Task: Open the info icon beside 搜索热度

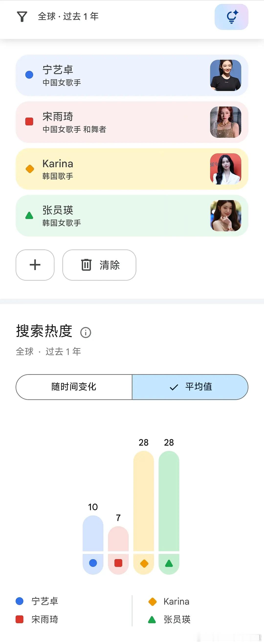Action: [86, 333]
